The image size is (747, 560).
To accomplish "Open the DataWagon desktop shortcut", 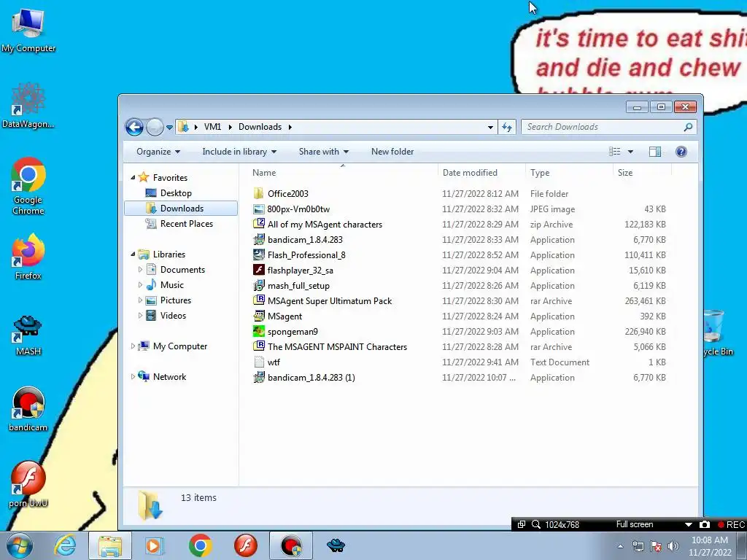I will click(x=28, y=106).
